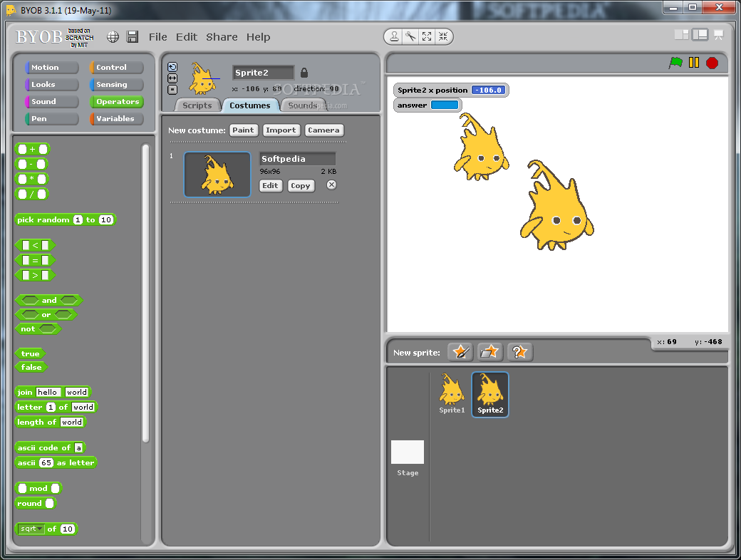Save project with floppy disk icon
Screen dimensions: 741x560
click(133, 37)
